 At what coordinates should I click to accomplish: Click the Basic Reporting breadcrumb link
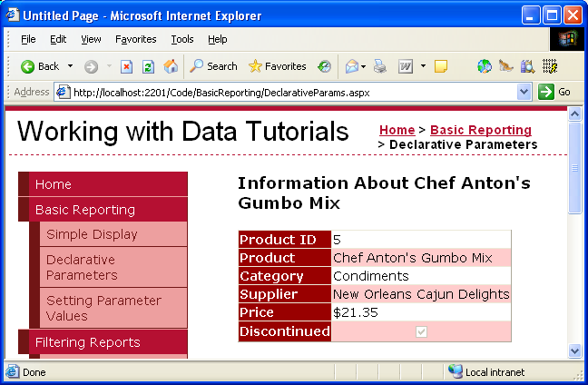coord(480,130)
